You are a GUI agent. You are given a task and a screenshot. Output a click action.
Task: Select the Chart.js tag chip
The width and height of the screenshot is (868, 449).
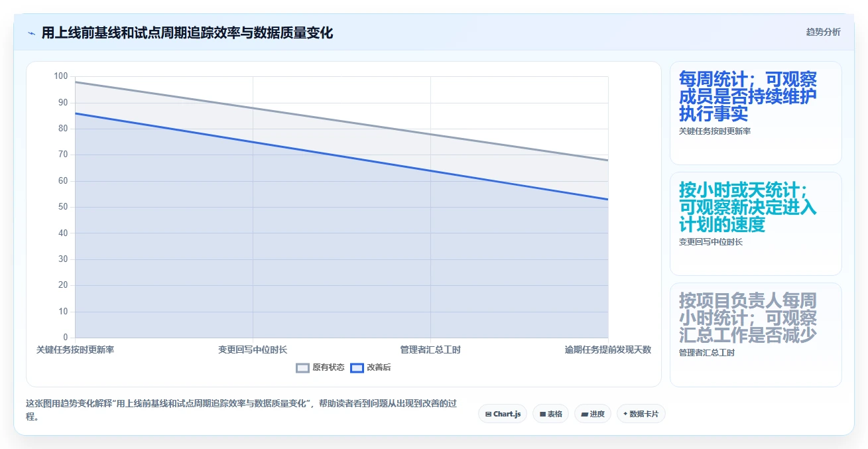pyautogui.click(x=503, y=414)
